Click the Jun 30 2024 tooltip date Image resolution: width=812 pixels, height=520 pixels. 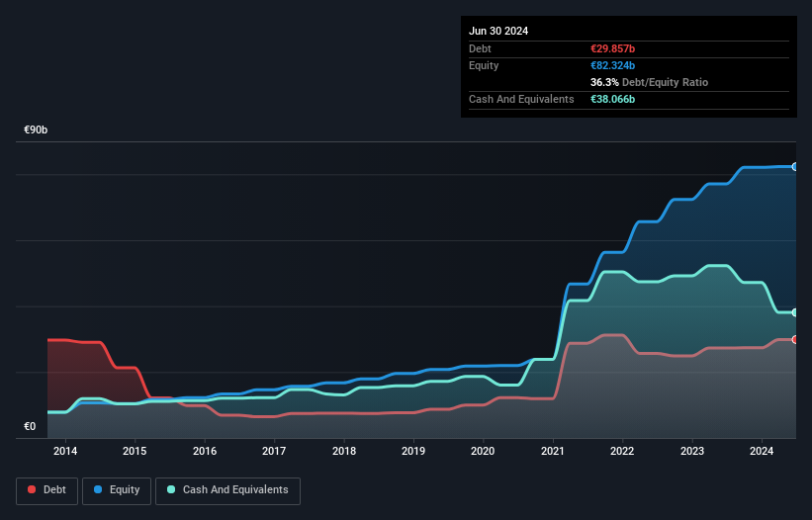click(x=498, y=31)
